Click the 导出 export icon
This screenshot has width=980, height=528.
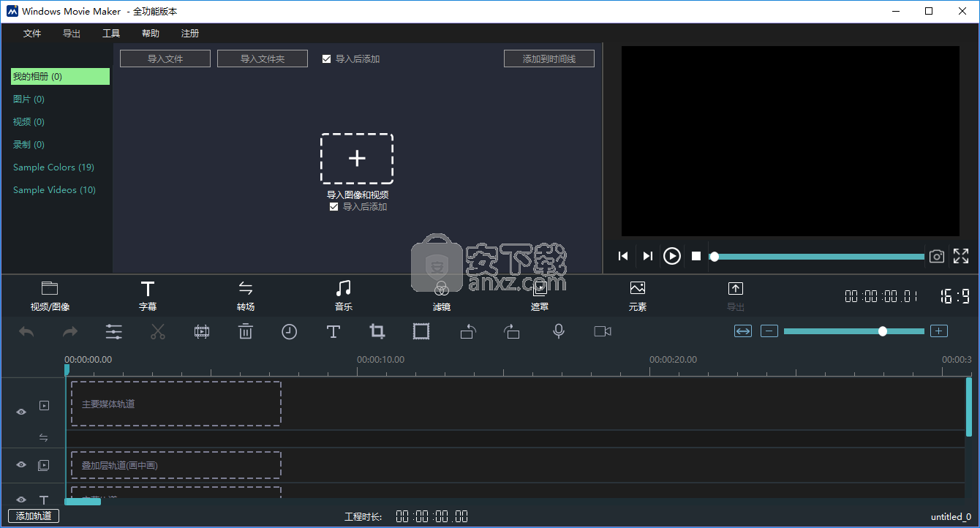click(x=736, y=296)
